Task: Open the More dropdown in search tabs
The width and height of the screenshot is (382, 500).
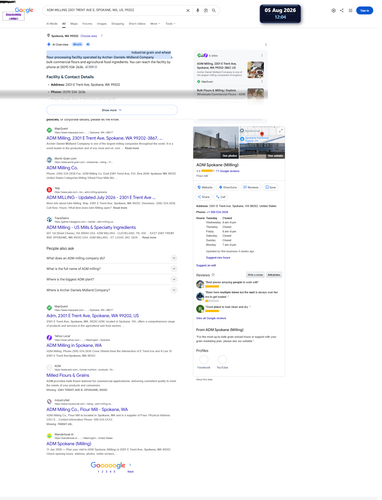Action: (155, 24)
